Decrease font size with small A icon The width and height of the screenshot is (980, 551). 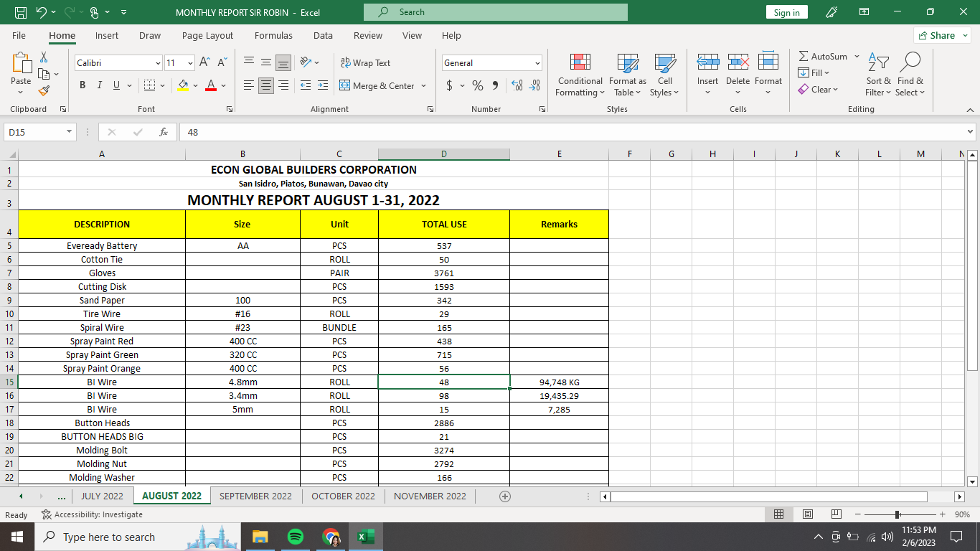pyautogui.click(x=222, y=62)
